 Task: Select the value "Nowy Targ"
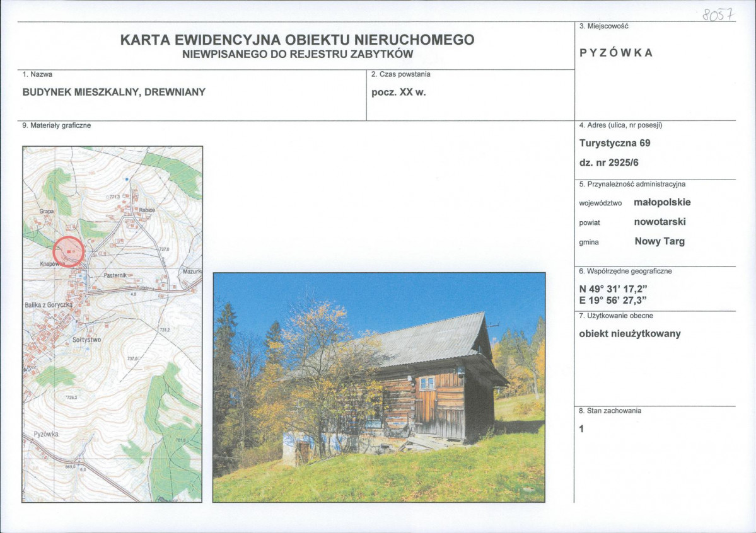[660, 241]
